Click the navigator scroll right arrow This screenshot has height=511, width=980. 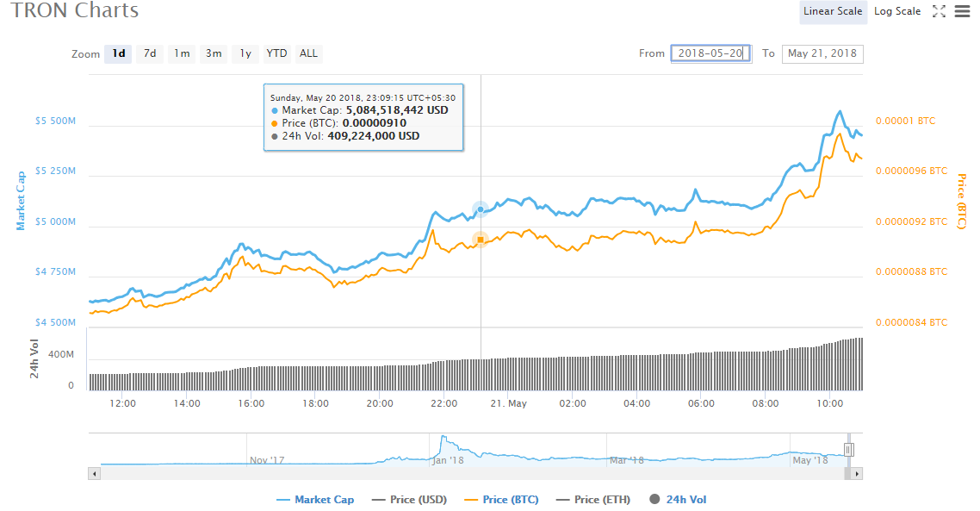point(857,474)
